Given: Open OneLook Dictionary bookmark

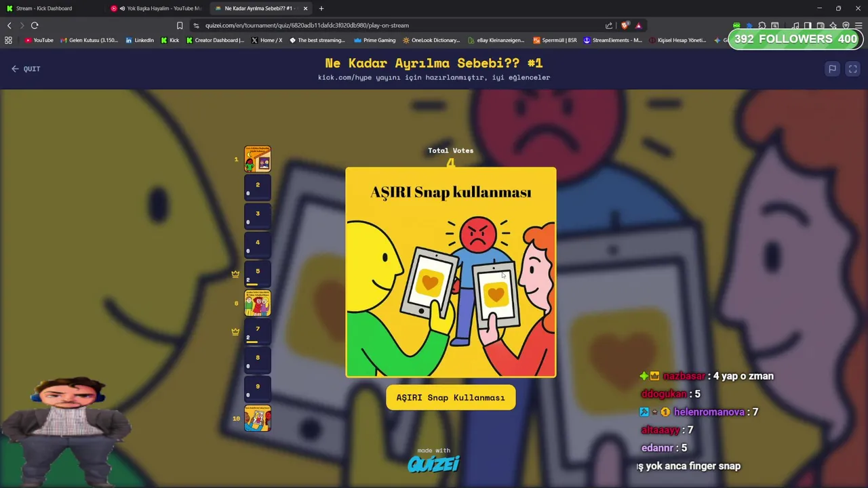Looking at the screenshot, I should point(431,40).
